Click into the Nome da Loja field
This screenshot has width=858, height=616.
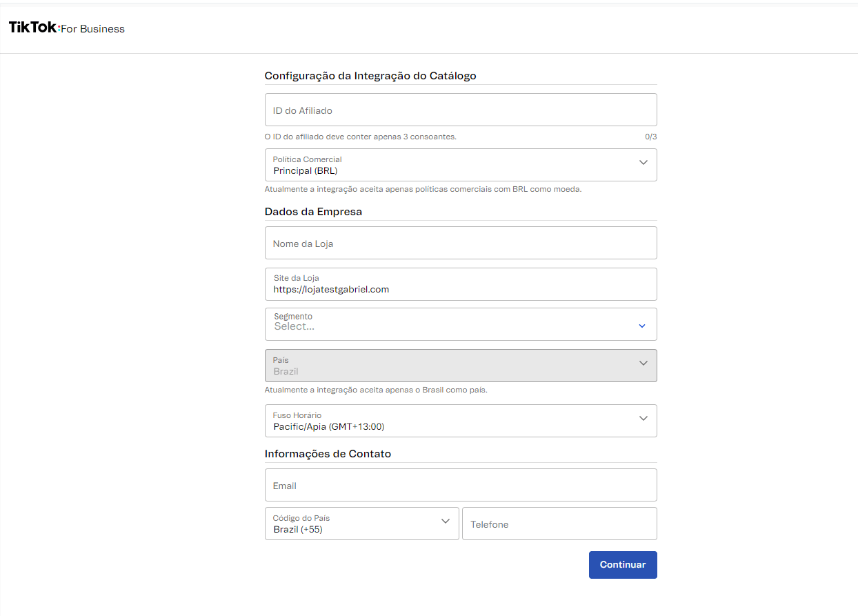point(460,244)
